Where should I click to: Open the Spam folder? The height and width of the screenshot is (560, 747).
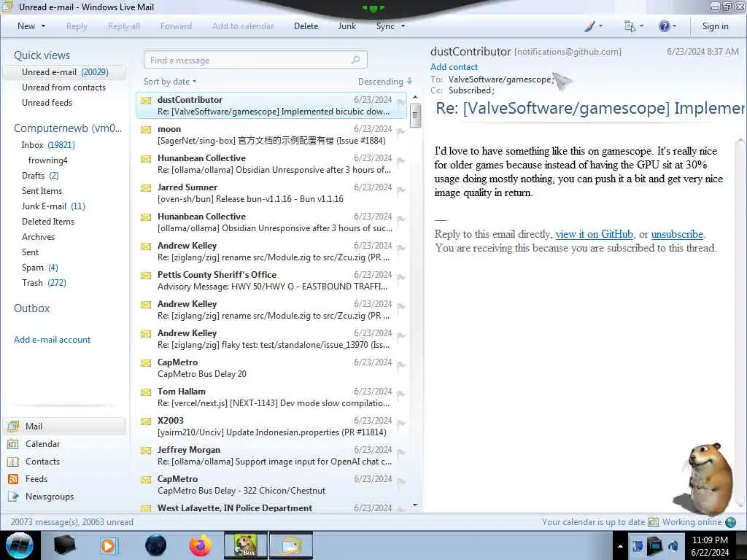tap(40, 267)
